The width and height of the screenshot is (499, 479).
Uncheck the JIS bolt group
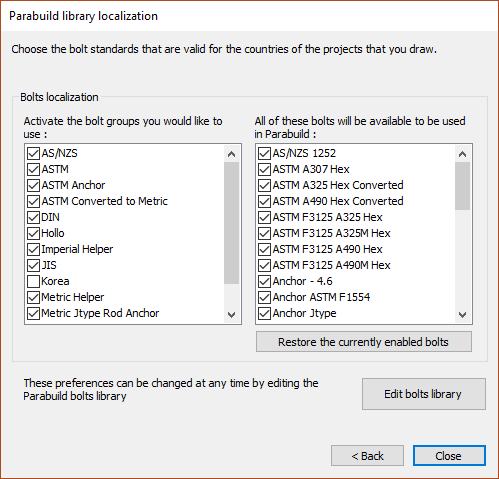[33, 265]
